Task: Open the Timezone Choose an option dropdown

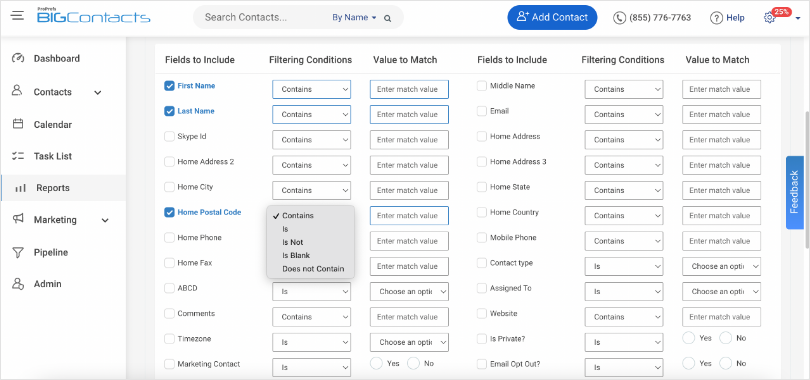Action: tap(409, 342)
